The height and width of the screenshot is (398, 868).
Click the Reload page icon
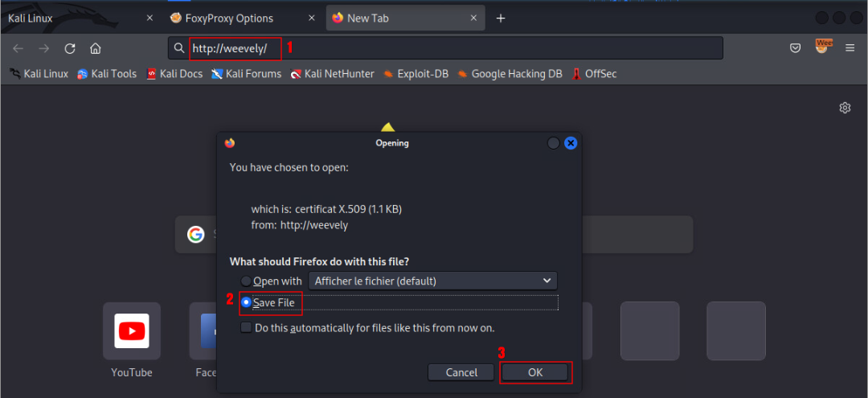(x=70, y=48)
